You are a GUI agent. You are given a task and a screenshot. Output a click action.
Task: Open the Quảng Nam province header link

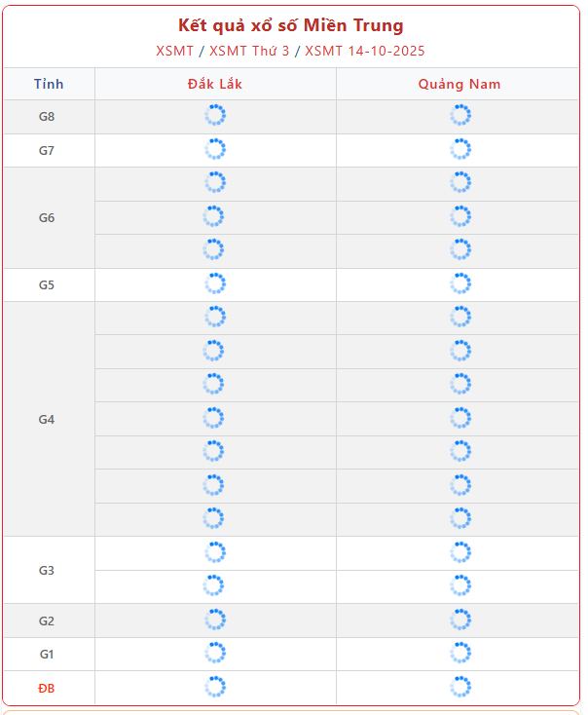click(459, 84)
